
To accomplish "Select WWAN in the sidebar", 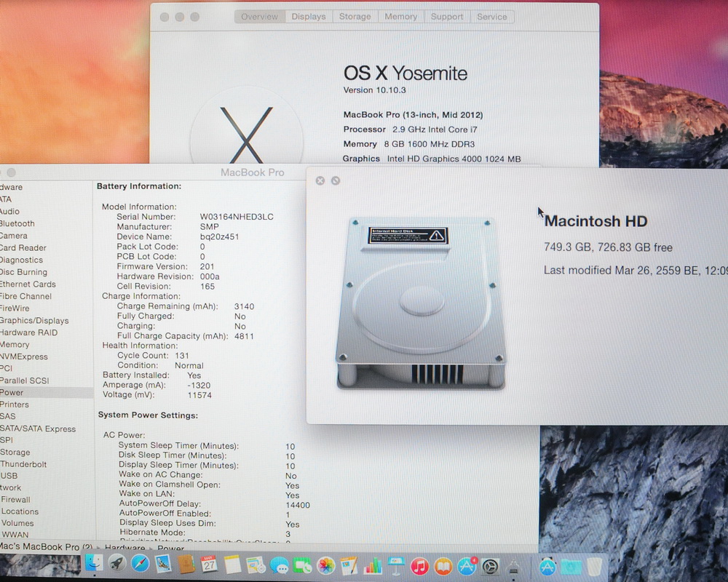I will (x=15, y=535).
